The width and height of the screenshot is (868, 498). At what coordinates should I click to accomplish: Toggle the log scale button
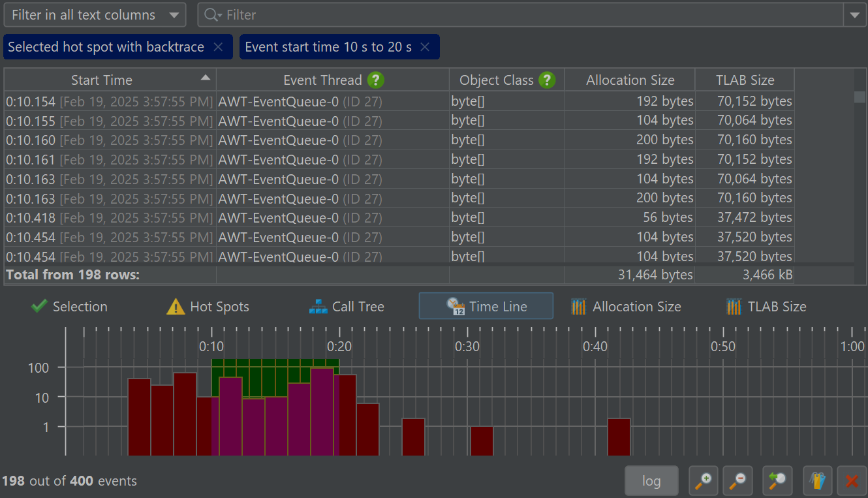pyautogui.click(x=651, y=481)
